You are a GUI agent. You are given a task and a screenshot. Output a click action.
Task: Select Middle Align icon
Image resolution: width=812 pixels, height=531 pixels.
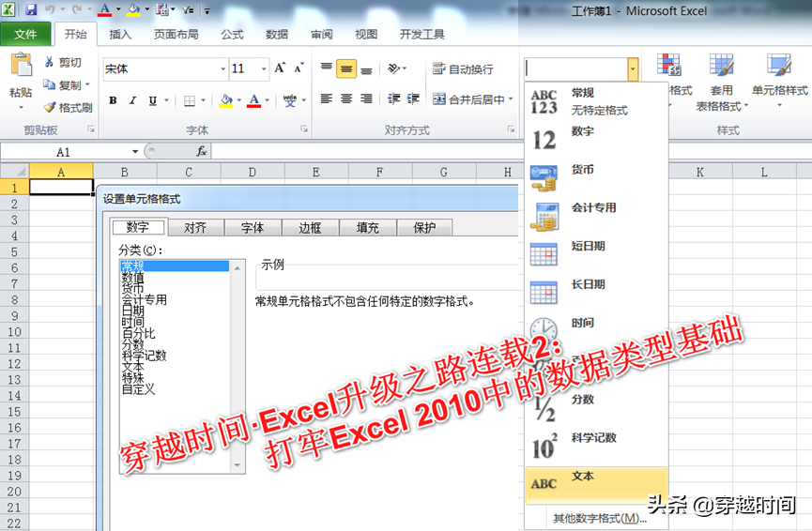[x=346, y=68]
